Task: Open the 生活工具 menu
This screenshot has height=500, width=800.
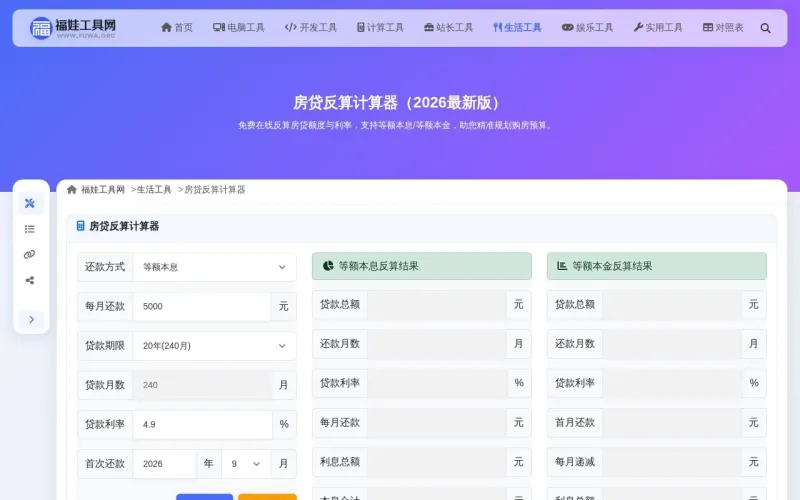Action: [x=517, y=28]
